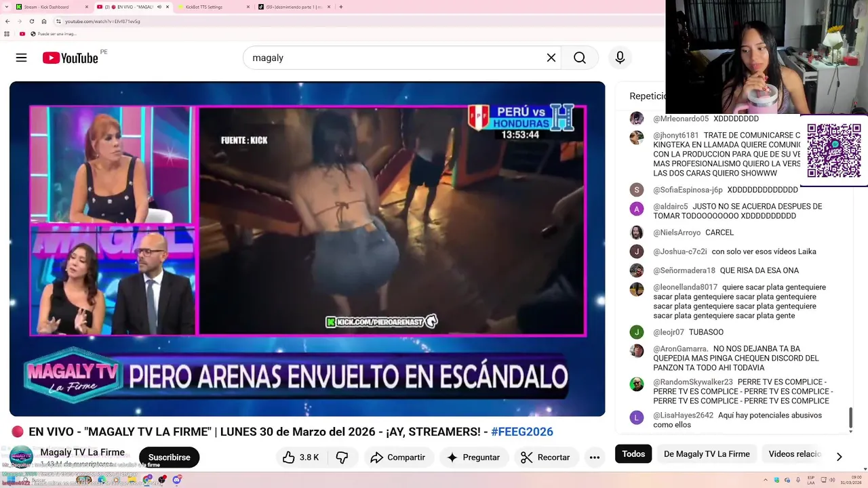Click the tray microphone icon
Screen dimensions: 868x488
pos(798,480)
